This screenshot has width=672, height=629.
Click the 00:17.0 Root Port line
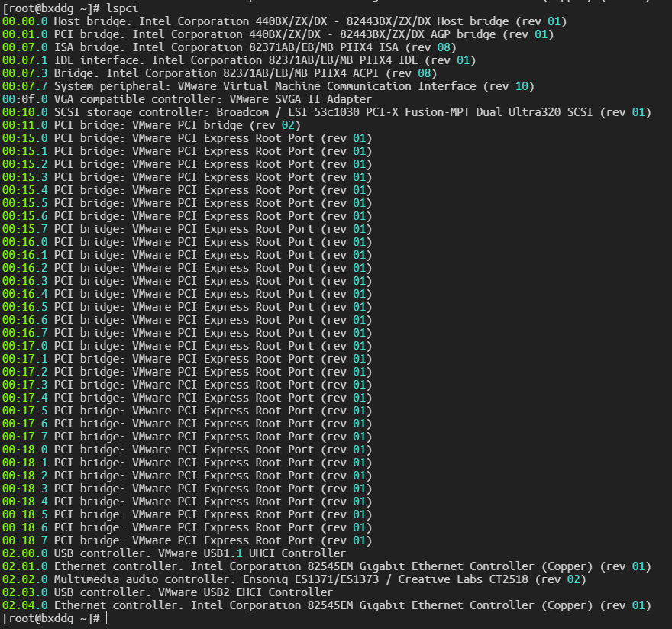(x=187, y=345)
